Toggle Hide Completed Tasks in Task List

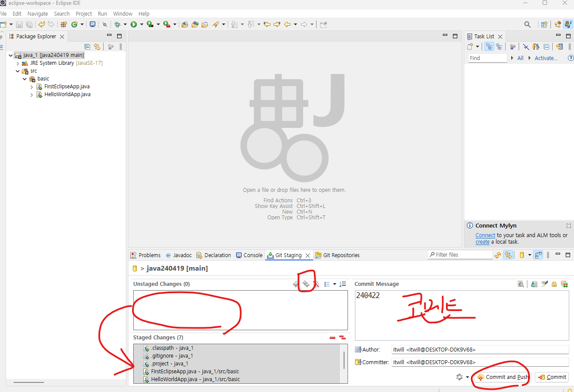(x=526, y=47)
